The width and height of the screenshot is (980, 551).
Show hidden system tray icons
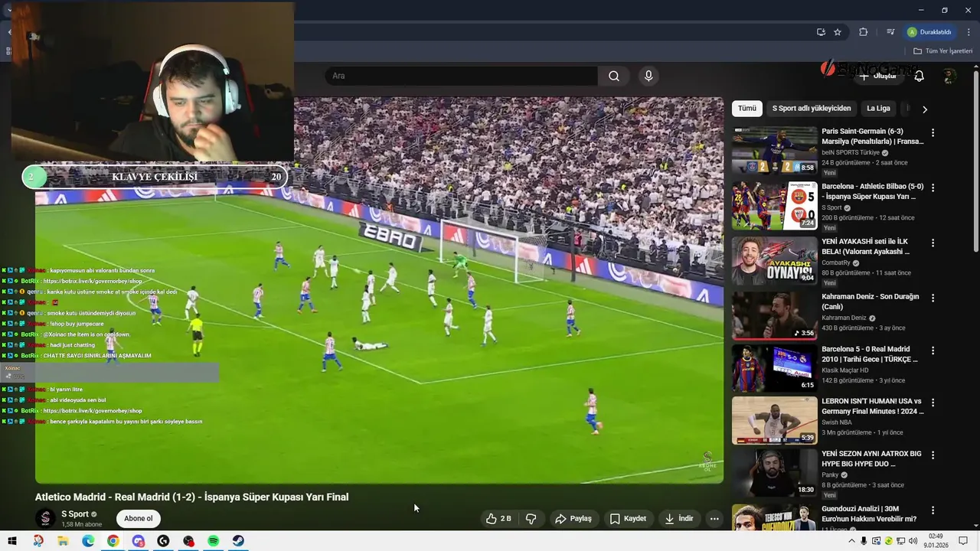[x=851, y=541]
